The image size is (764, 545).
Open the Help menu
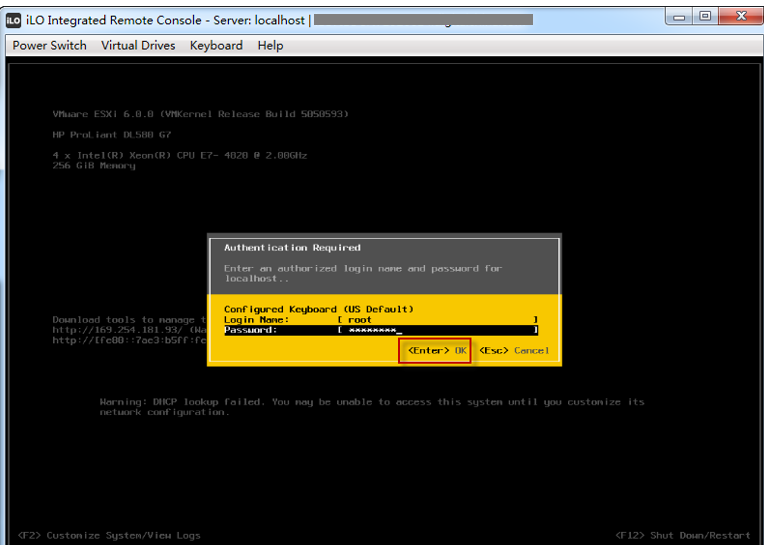pyautogui.click(x=270, y=45)
